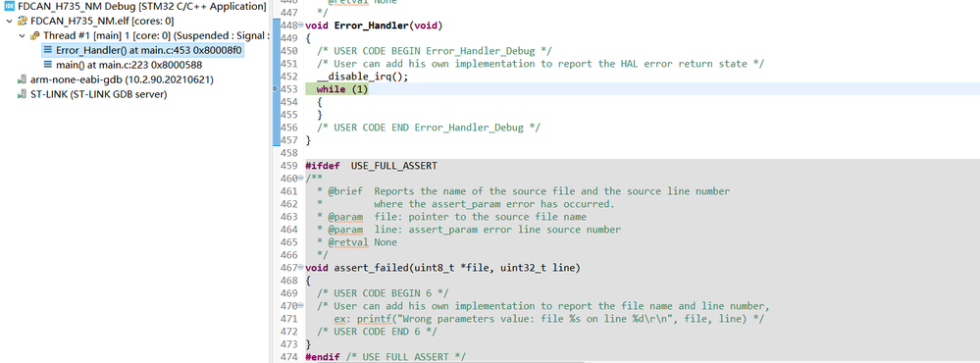Image resolution: width=980 pixels, height=363 pixels.
Task: Select the main() at main.c:223 stack frame
Action: [129, 65]
